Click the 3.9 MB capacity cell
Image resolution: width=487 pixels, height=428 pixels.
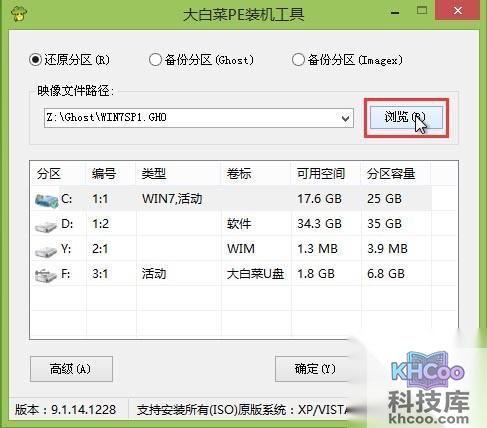click(x=387, y=249)
